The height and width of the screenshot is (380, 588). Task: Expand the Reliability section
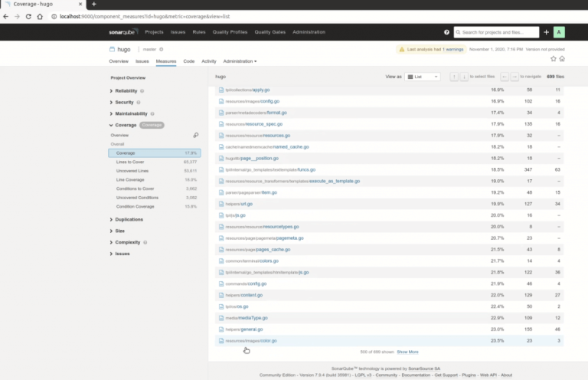[126, 91]
